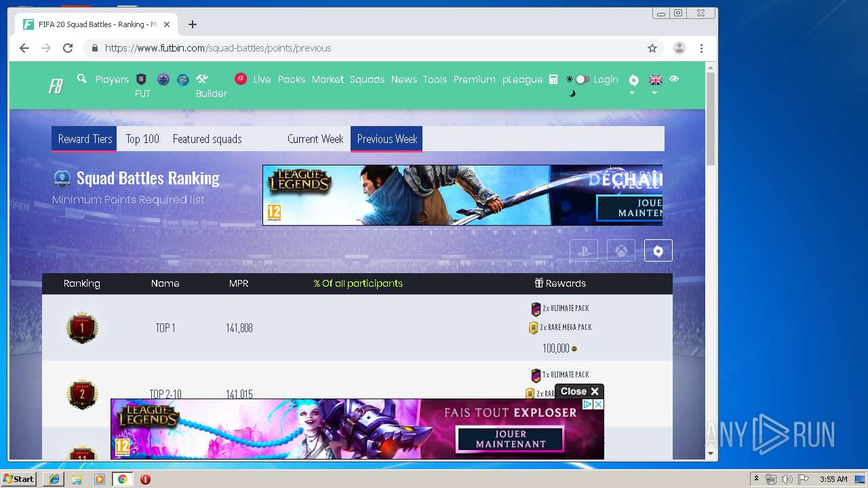868x488 pixels.
Task: Click the eye visibility icon in navbar
Action: [x=674, y=79]
